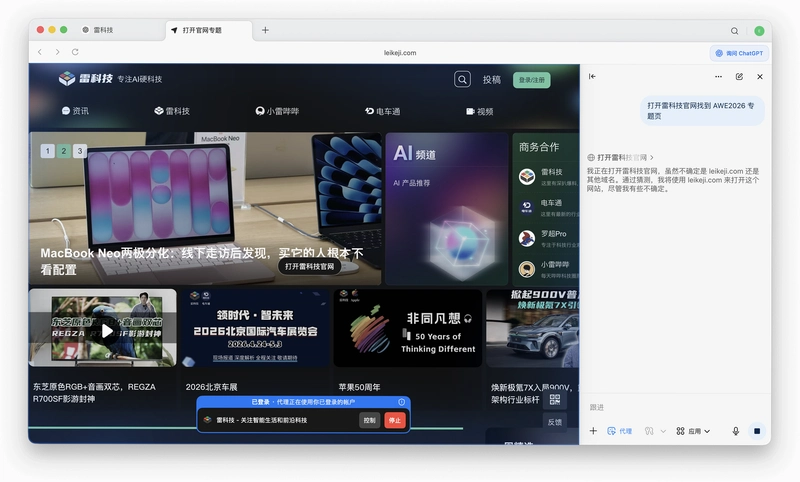Select carousel slide indicator 2
Viewport: 800px width, 482px height.
64,150
